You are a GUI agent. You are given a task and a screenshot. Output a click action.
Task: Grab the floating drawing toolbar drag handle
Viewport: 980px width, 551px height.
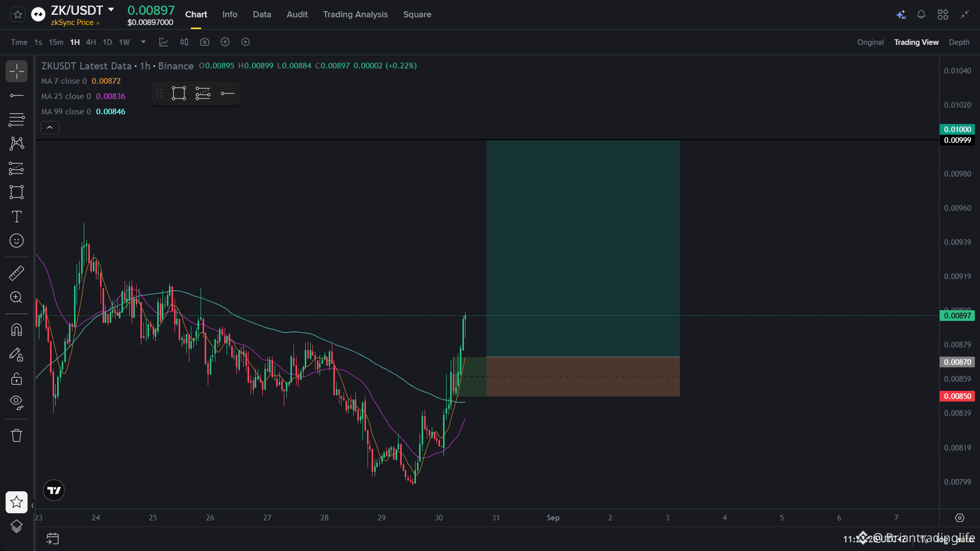coord(159,93)
